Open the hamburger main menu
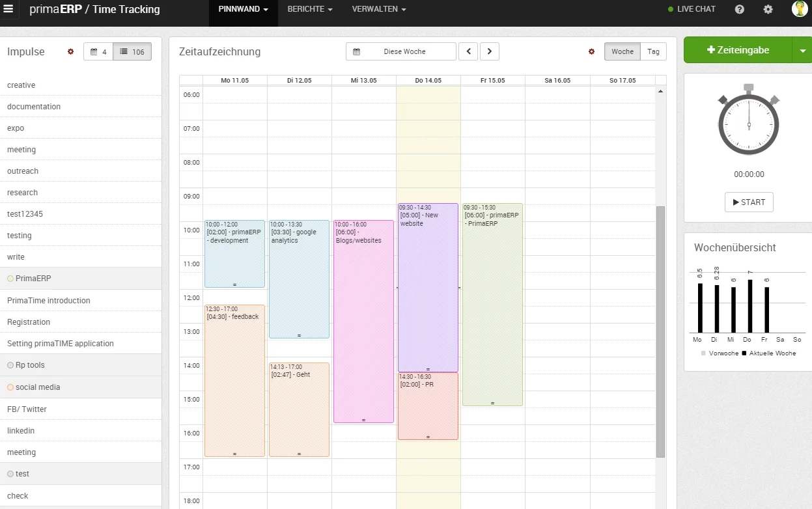 8,9
